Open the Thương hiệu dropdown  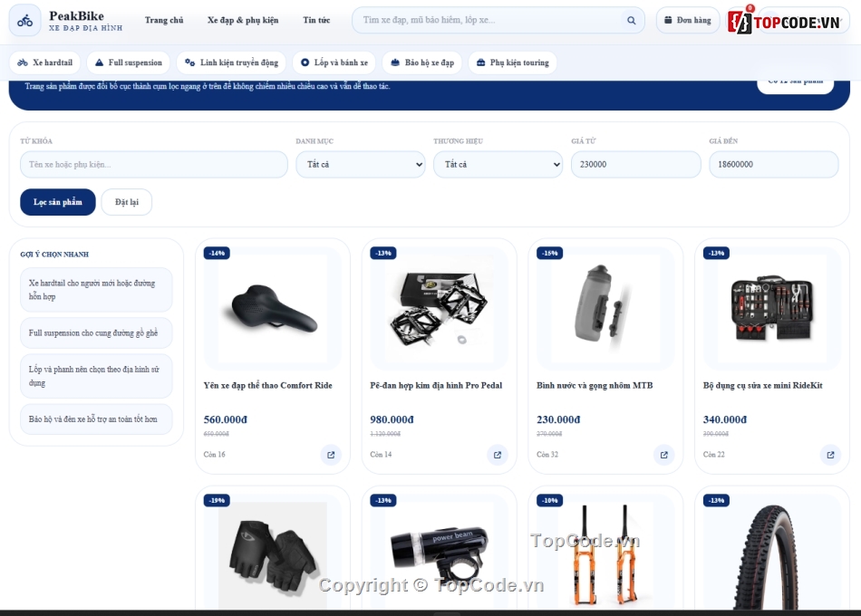[498, 164]
